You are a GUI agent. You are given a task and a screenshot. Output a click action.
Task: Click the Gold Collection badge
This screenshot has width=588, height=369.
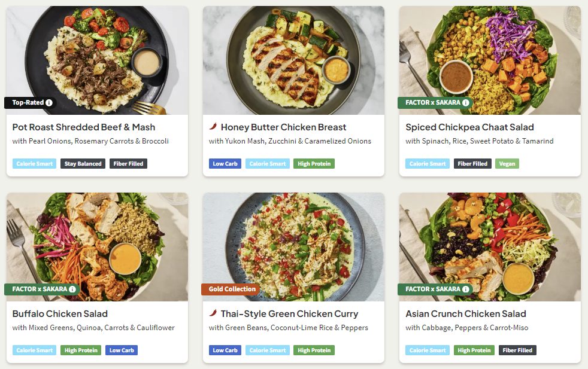pos(232,289)
